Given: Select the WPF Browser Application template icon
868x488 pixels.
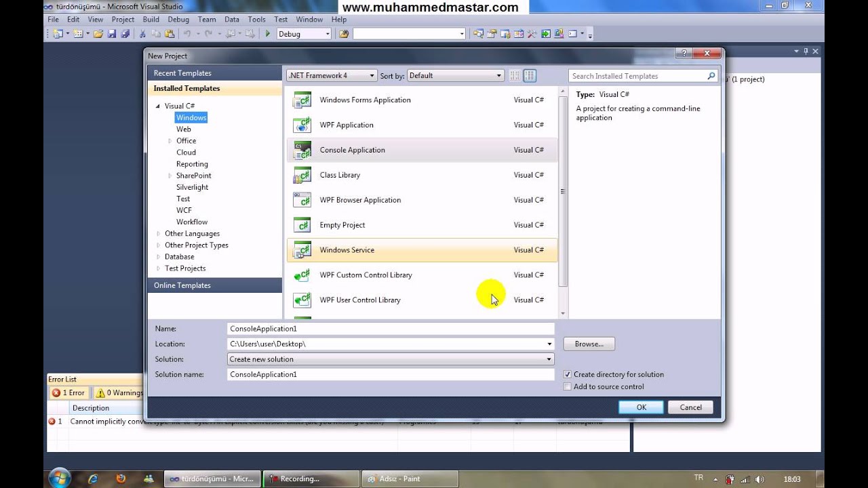Looking at the screenshot, I should click(x=302, y=201).
